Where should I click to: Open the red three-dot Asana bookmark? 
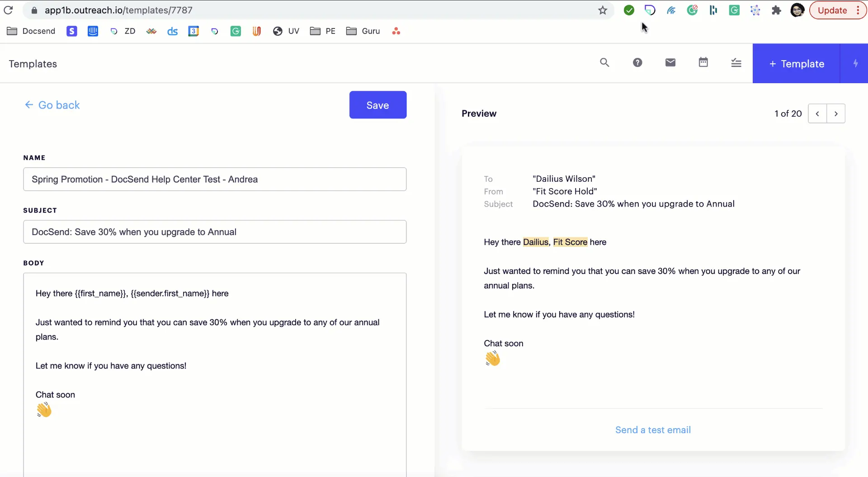[396, 31]
